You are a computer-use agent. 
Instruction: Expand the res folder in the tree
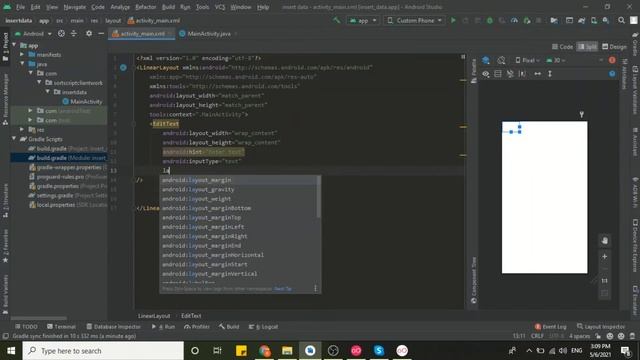22,129
